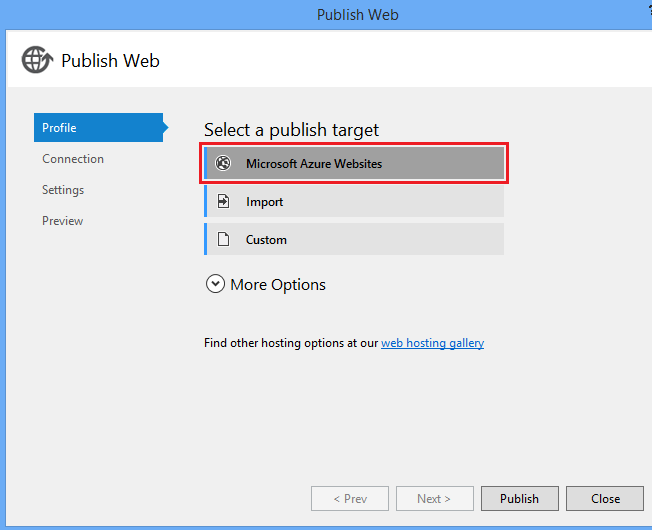Click the < Prev button
Screen dimensions: 652x530
[349, 498]
